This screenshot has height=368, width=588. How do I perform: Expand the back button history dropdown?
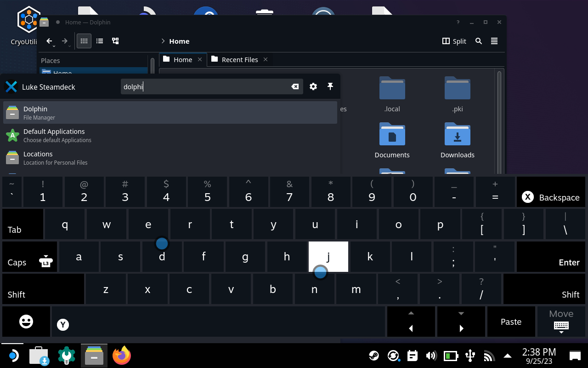[54, 46]
